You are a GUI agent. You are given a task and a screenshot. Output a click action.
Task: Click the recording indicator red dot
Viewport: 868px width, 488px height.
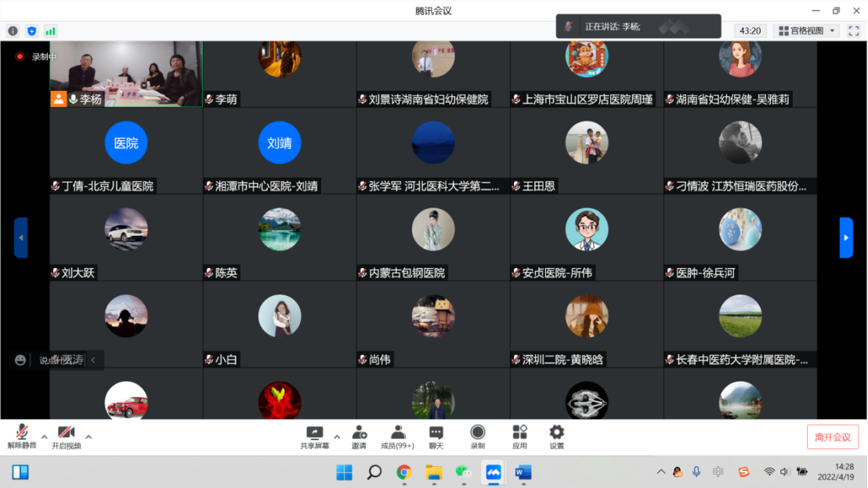(x=20, y=56)
